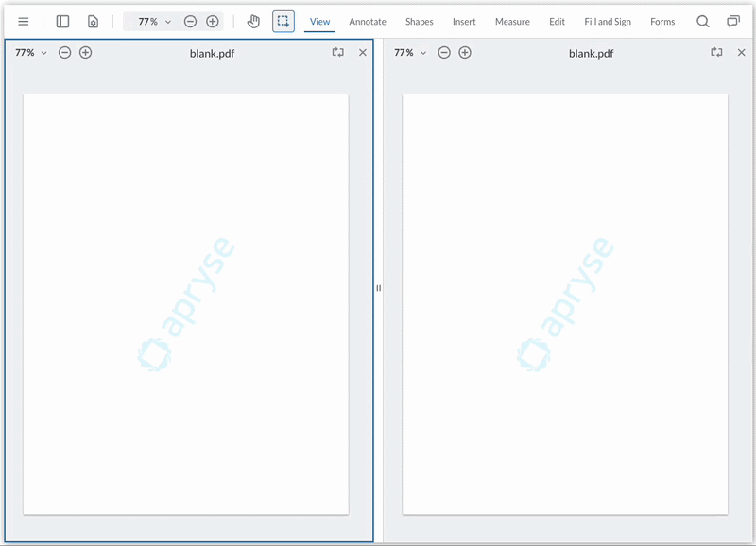Screen dimensions: 756x546
Task: Zoom in the right blank.pdf pane
Action: tap(464, 53)
